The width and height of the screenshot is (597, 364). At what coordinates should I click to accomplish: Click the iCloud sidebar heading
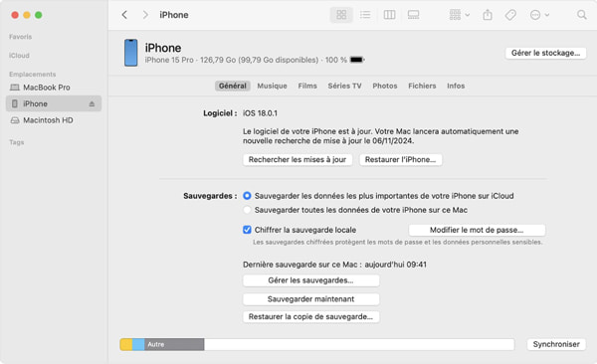click(x=19, y=56)
